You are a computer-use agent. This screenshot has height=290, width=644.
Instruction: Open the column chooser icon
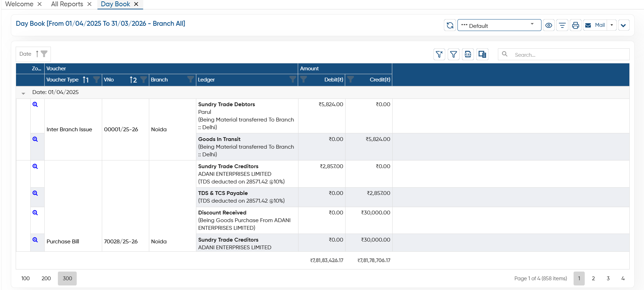(x=482, y=54)
